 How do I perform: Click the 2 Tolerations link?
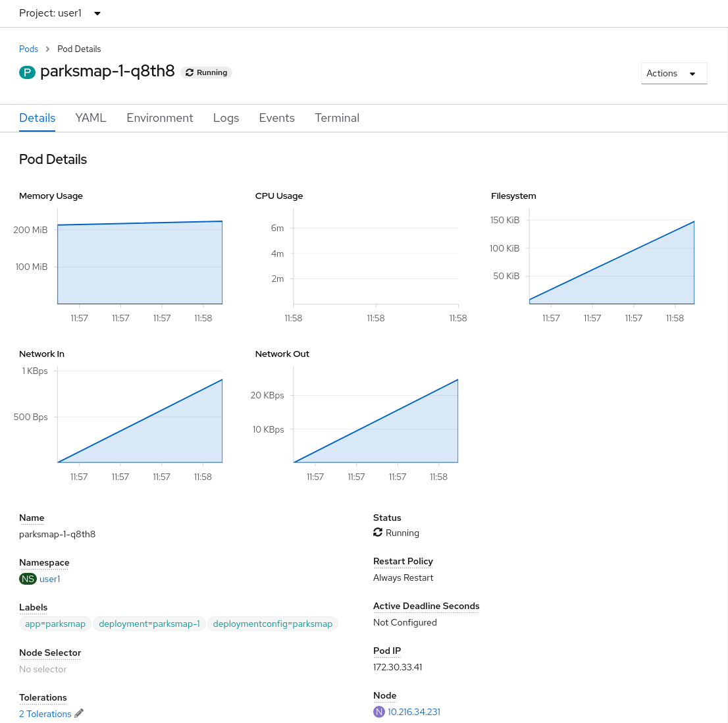[45, 714]
